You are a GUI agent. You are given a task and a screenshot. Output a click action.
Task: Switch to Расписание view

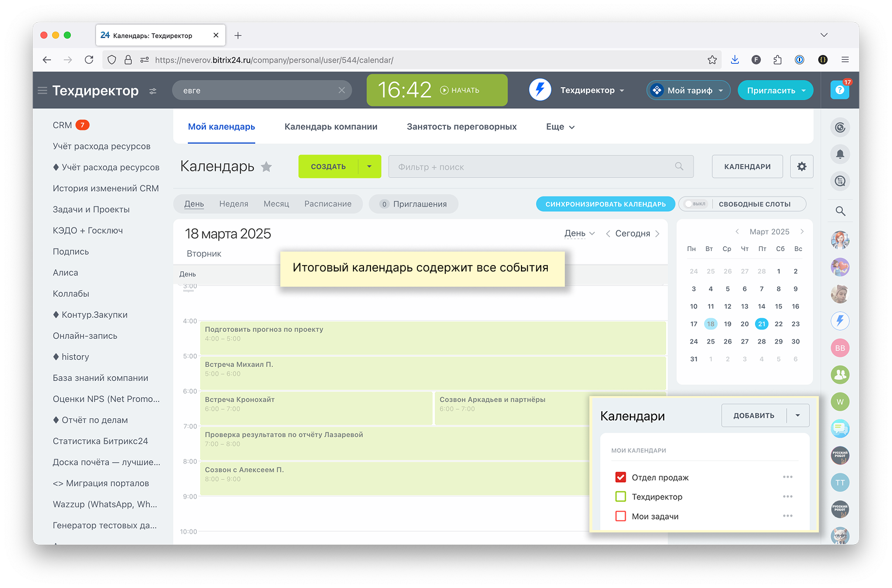pos(328,204)
